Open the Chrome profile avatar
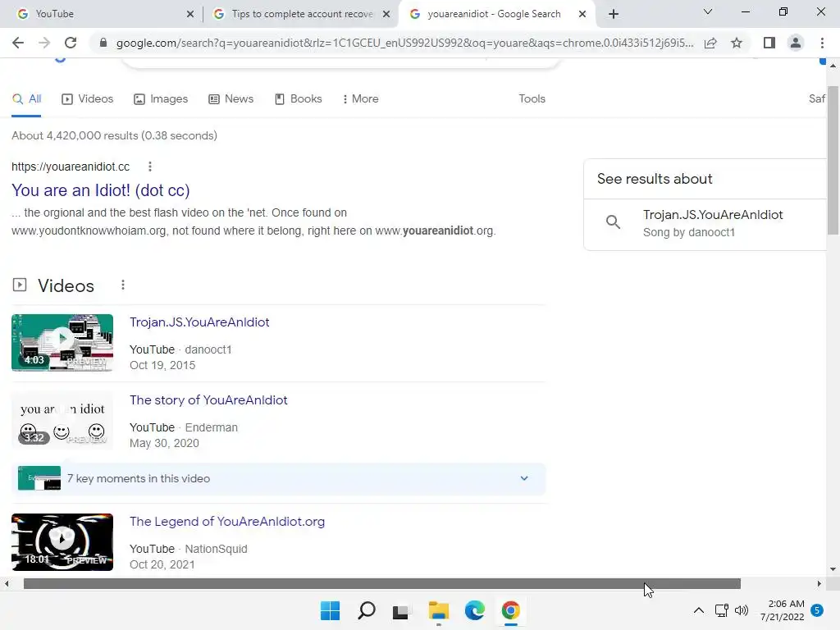Screen dimensions: 840x630 point(796,43)
